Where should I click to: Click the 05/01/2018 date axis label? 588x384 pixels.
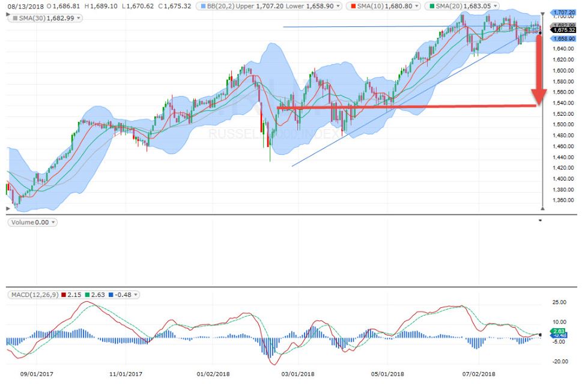[x=387, y=374]
